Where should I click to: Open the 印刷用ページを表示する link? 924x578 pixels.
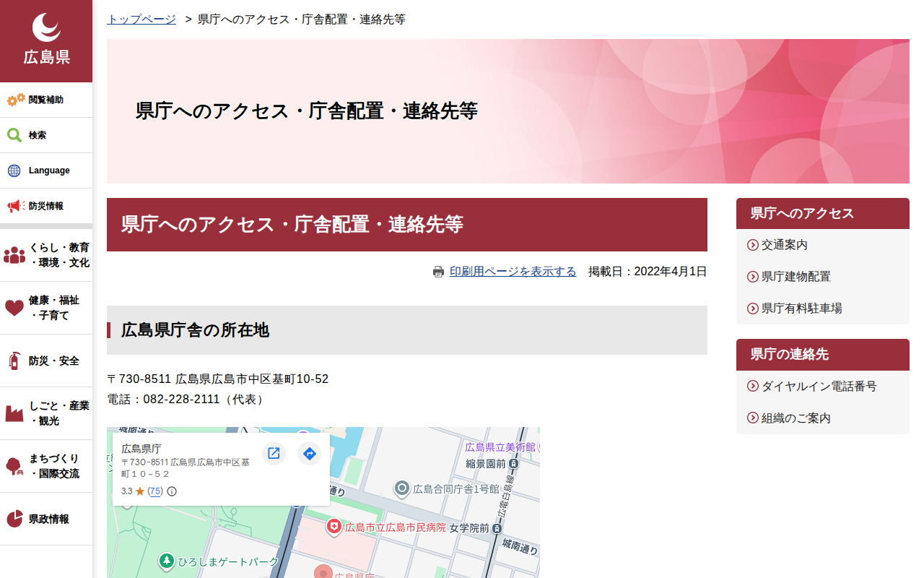[x=513, y=272]
